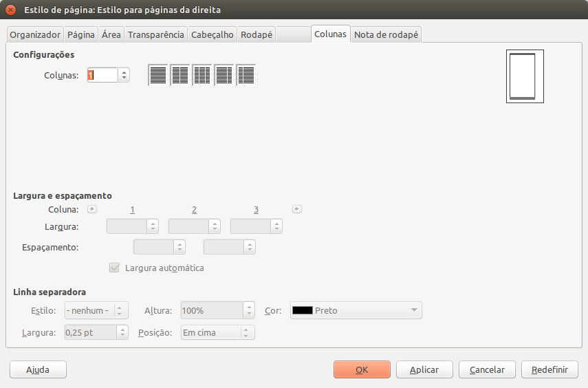588x388 pixels.
Task: Click column number 3 label
Action: point(256,210)
